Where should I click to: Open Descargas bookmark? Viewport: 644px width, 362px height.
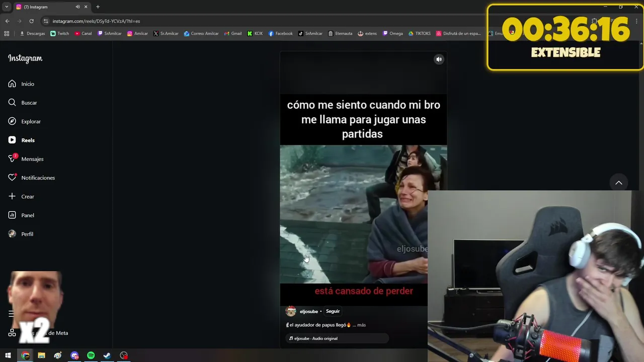click(x=32, y=34)
